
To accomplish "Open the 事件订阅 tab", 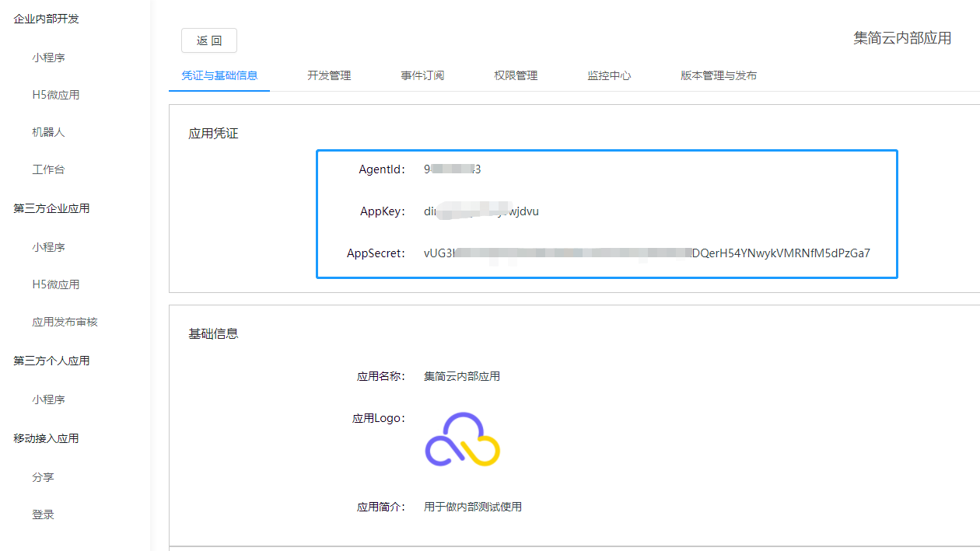I will coord(422,75).
